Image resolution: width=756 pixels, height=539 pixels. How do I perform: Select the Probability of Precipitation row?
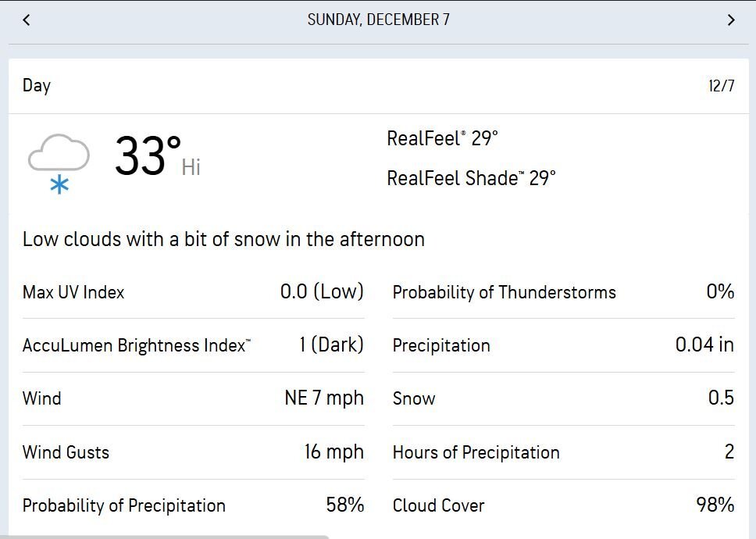[193, 505]
